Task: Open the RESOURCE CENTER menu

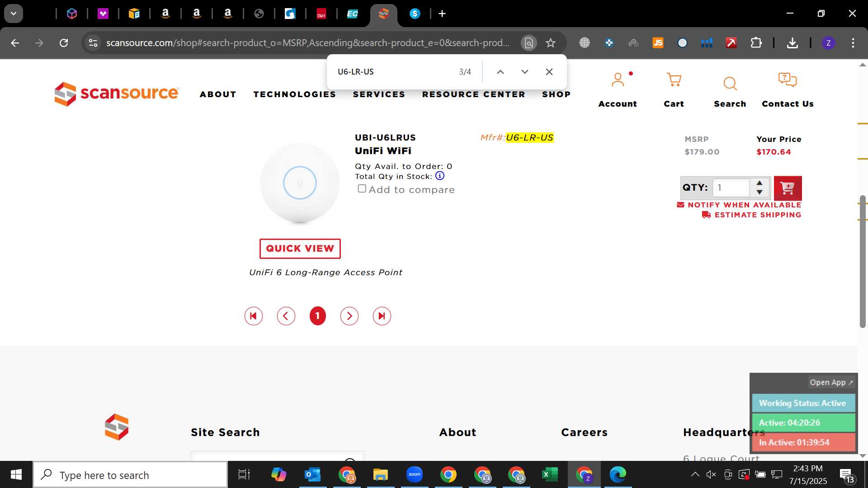Action: pyautogui.click(x=474, y=94)
